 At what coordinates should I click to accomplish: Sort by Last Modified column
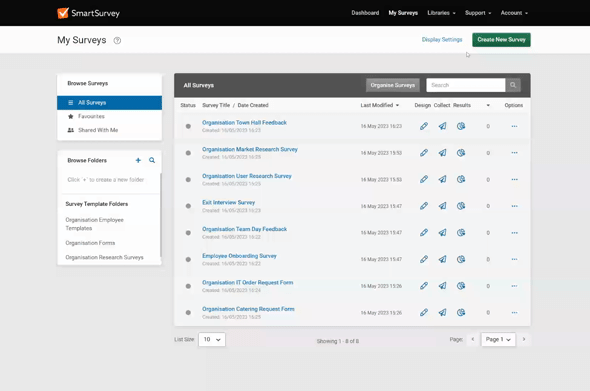[380, 105]
